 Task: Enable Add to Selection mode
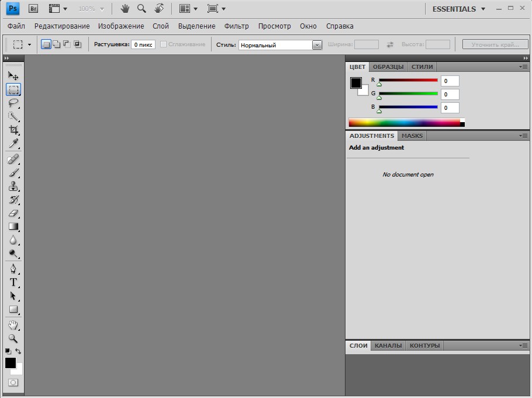tap(57, 44)
